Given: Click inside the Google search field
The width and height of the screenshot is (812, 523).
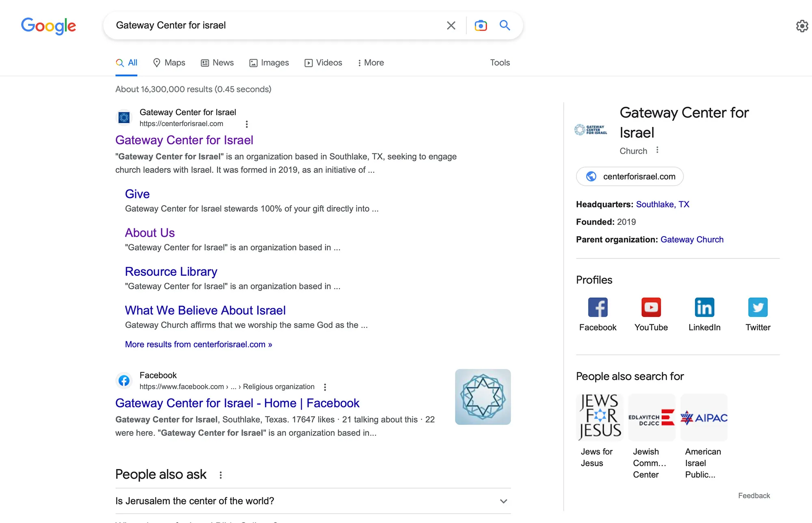Looking at the screenshot, I should point(276,26).
